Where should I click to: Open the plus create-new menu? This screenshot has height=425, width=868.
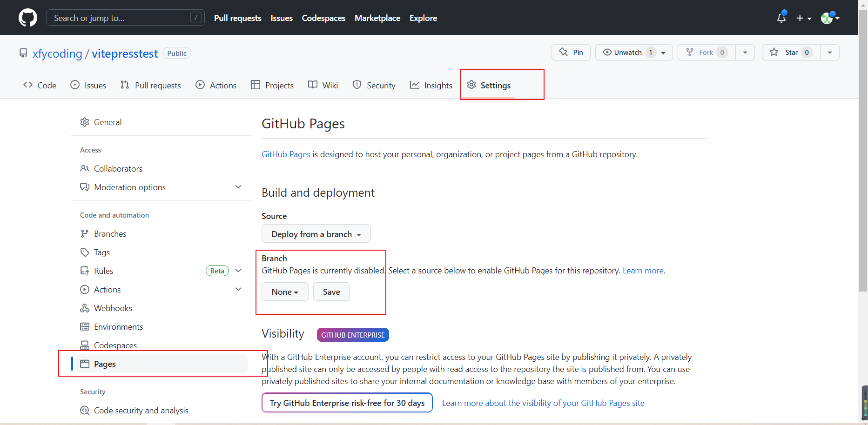804,18
